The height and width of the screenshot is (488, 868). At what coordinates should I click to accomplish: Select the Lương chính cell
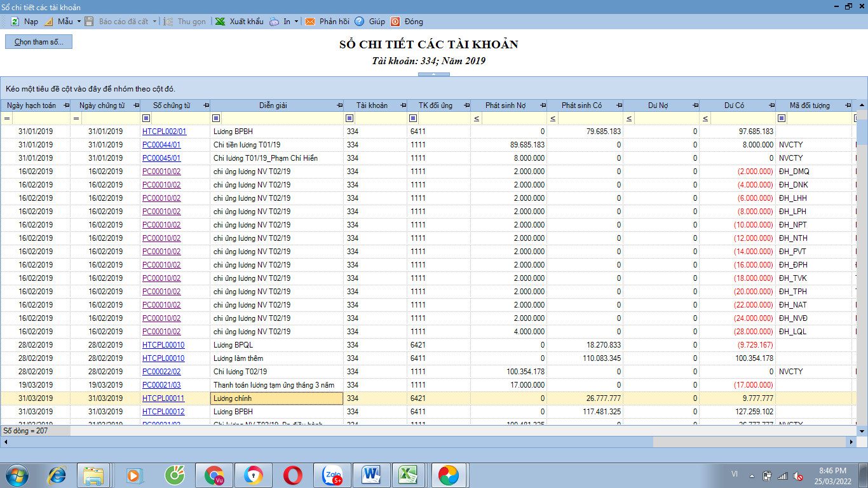276,398
